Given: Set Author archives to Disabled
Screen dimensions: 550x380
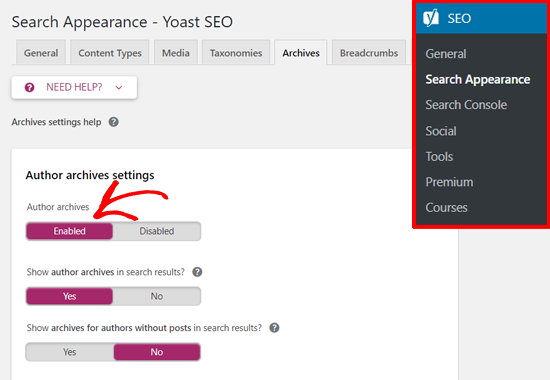Looking at the screenshot, I should (156, 231).
